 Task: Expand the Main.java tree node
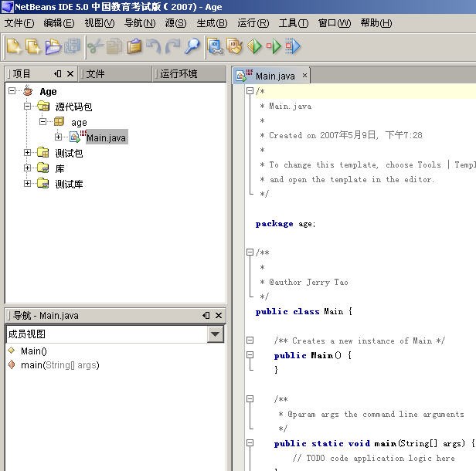click(x=58, y=137)
